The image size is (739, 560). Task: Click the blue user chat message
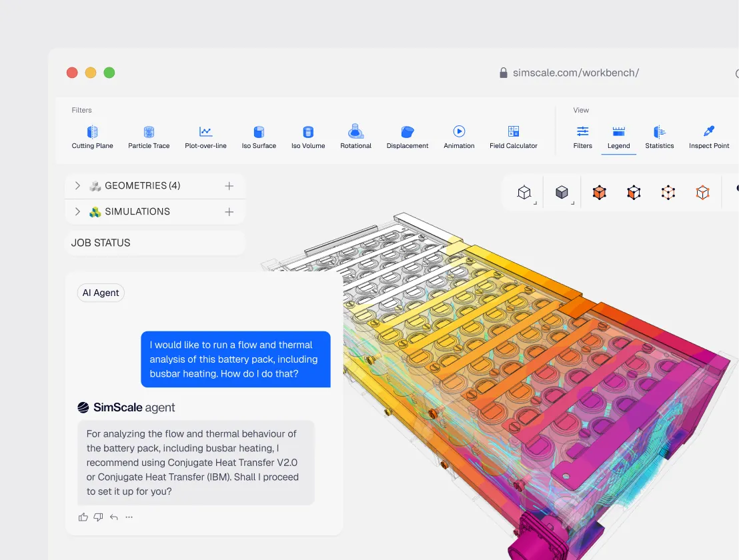(x=235, y=359)
